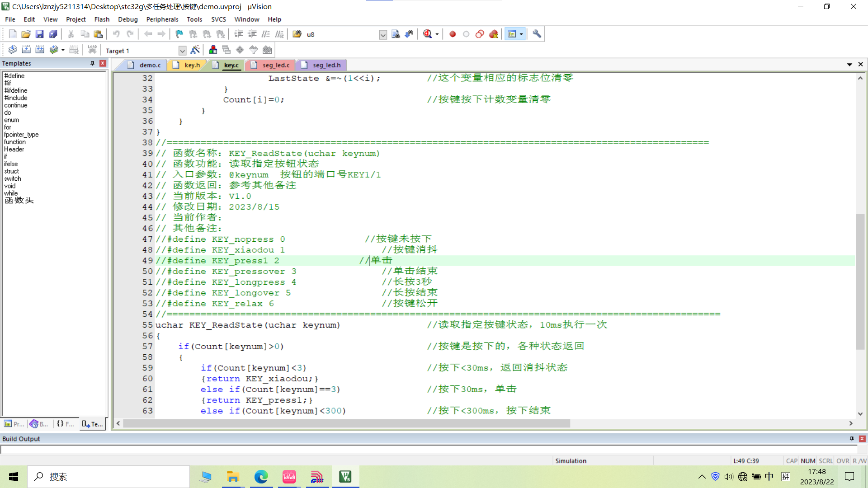The image size is (868, 488).
Task: Open the Peripherals menu
Action: coord(162,19)
